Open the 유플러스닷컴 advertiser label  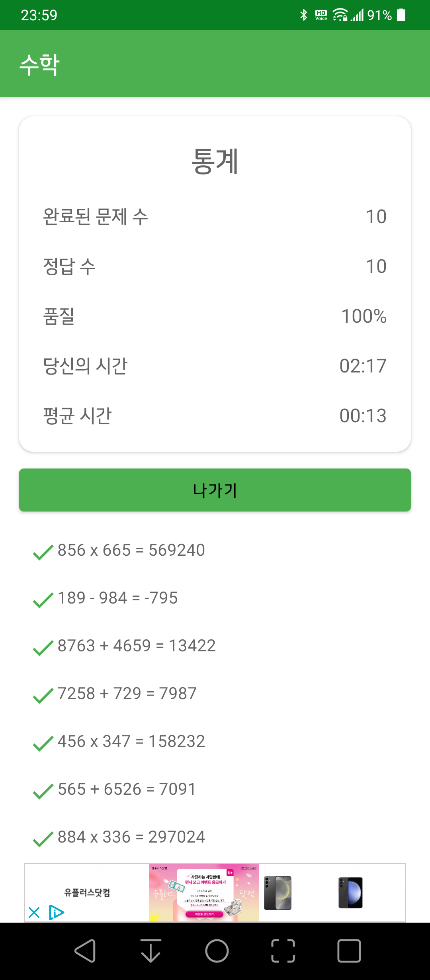coord(87,892)
